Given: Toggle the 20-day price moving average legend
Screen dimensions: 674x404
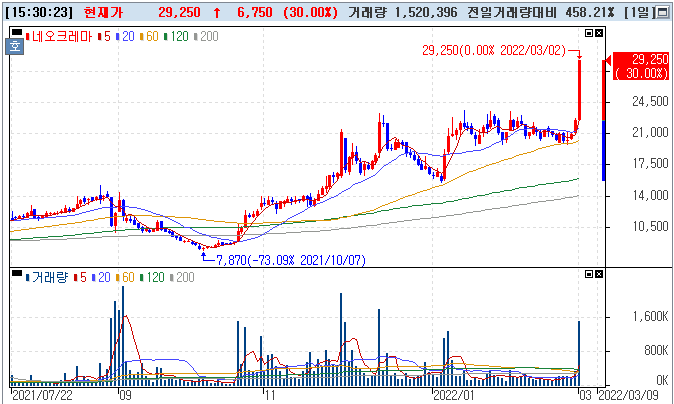Looking at the screenshot, I should pos(126,37).
